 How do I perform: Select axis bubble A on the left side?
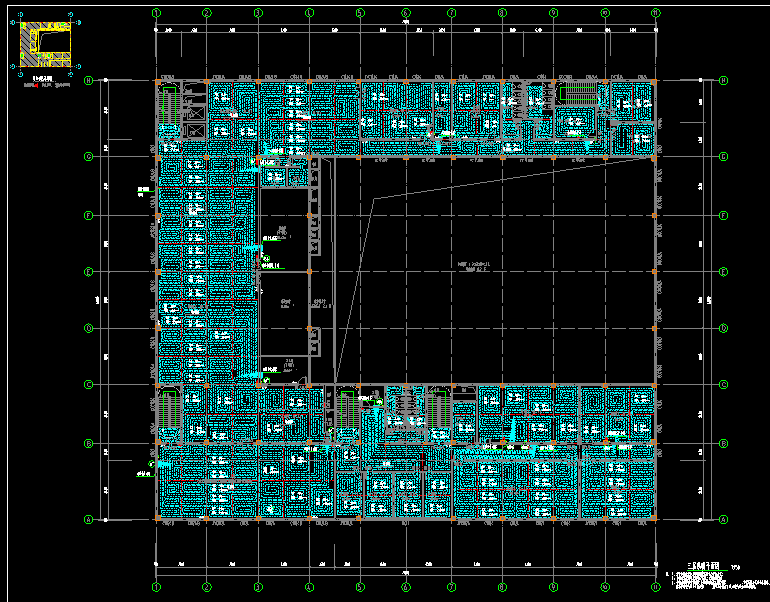pos(89,519)
